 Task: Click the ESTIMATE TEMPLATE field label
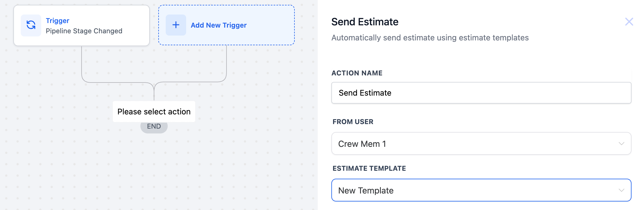[x=369, y=168]
